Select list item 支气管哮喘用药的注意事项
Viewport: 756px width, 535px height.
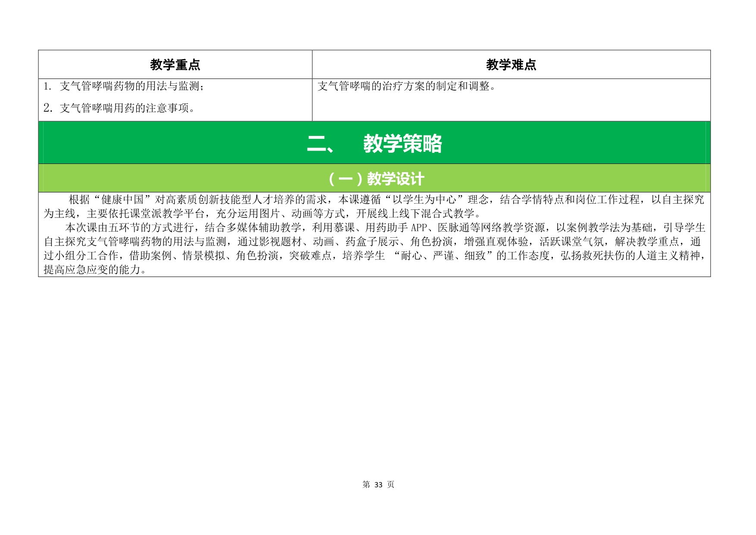click(127, 108)
